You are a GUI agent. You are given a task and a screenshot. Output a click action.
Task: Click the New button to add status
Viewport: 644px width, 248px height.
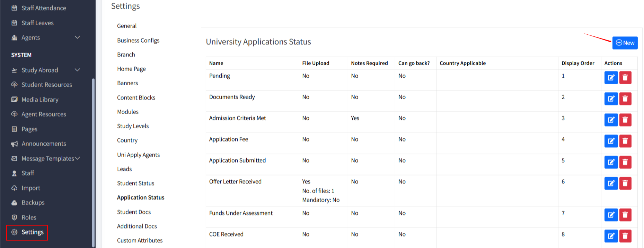pos(625,43)
